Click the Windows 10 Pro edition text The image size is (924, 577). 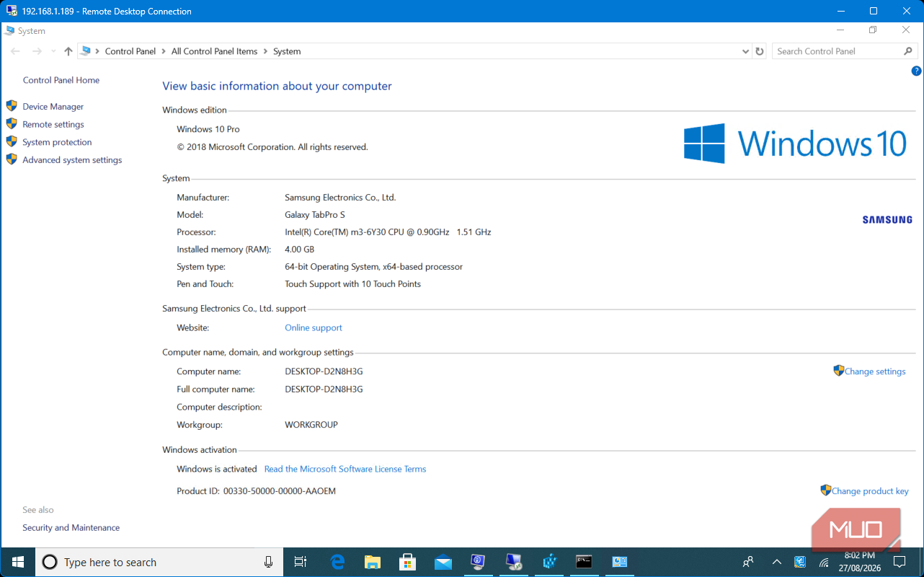point(208,129)
